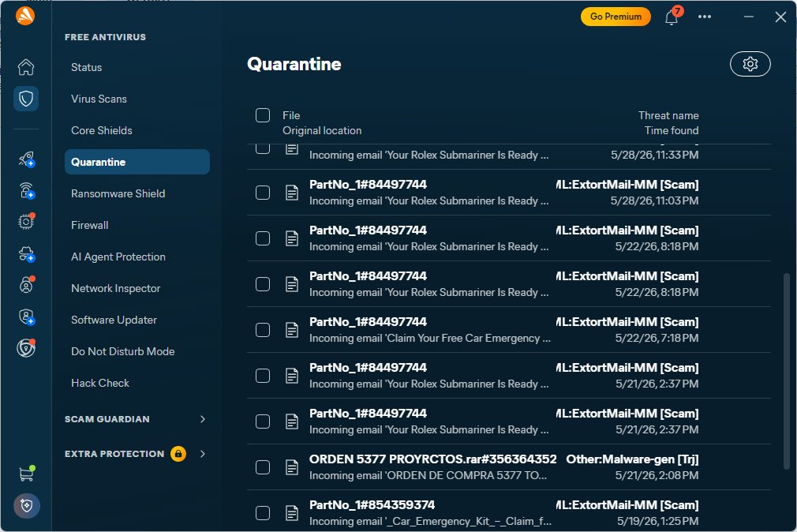Click the SCAM GUARDIAN heading
This screenshot has width=797, height=532.
coord(107,419)
